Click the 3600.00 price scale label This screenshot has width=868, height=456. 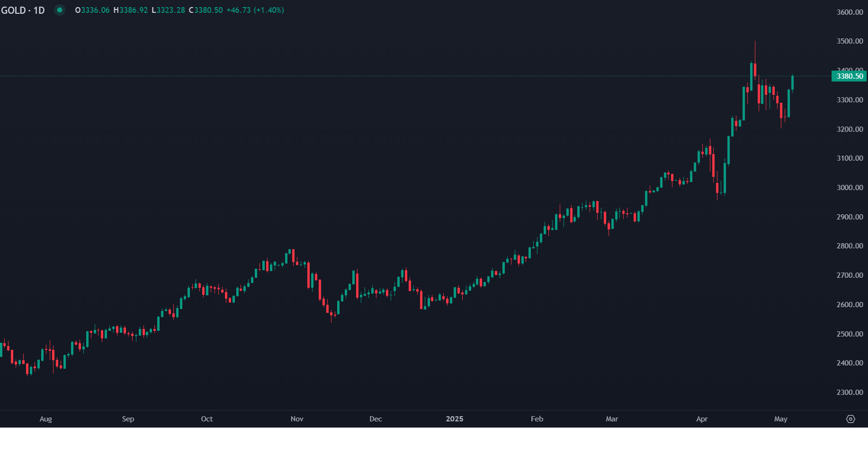click(850, 12)
